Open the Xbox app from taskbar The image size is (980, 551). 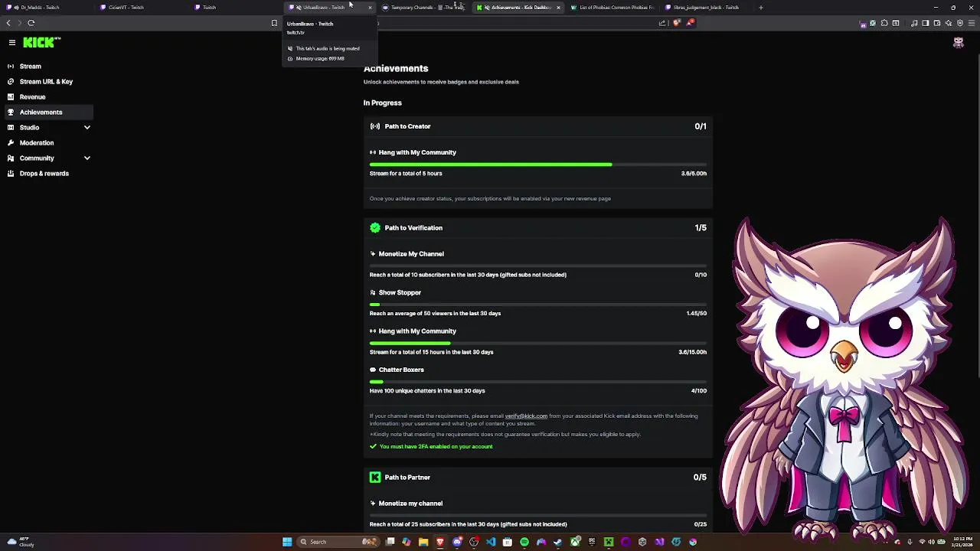point(575,542)
